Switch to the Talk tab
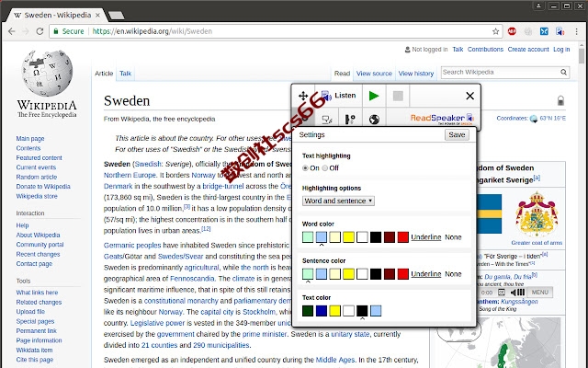Viewport: 588px width, 368px height. pos(125,74)
